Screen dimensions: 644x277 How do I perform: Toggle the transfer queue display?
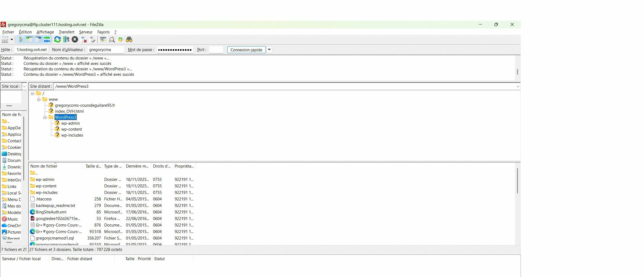coord(47,40)
